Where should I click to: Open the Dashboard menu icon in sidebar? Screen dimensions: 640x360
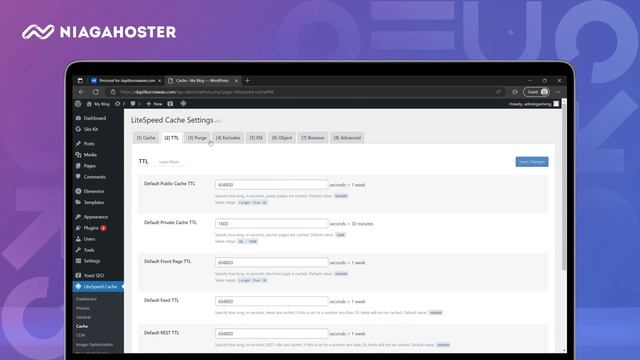point(78,118)
